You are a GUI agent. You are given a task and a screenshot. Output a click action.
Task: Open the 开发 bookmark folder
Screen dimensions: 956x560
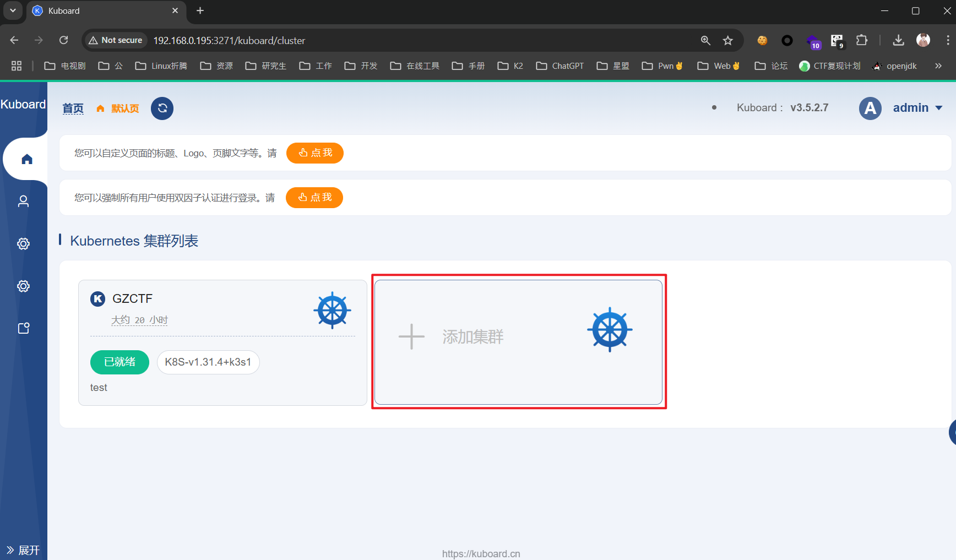361,66
